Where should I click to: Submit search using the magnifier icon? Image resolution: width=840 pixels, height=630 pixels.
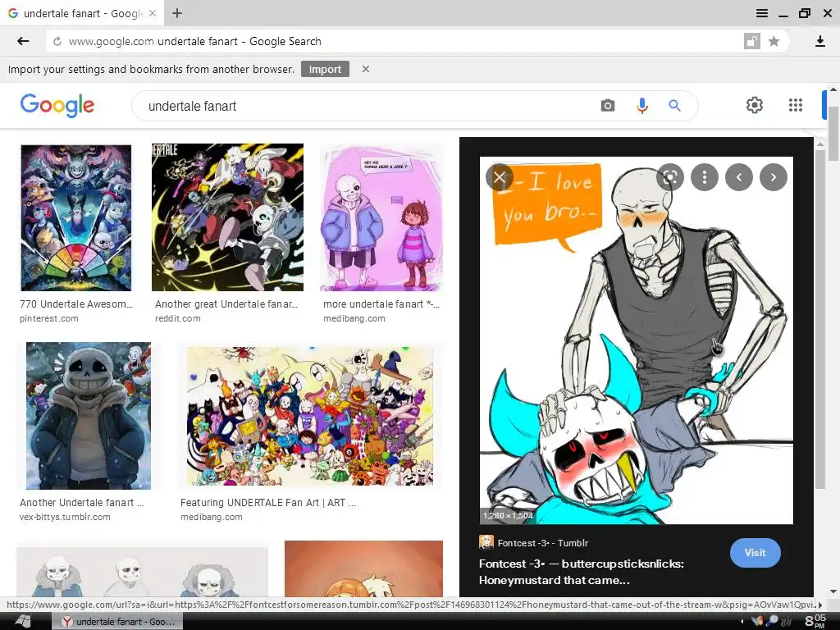coord(674,106)
